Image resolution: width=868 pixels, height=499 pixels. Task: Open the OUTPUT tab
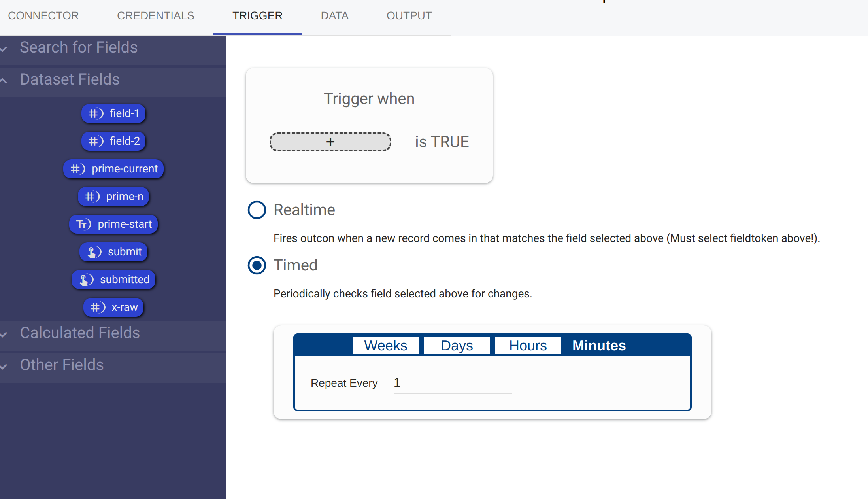pos(409,16)
